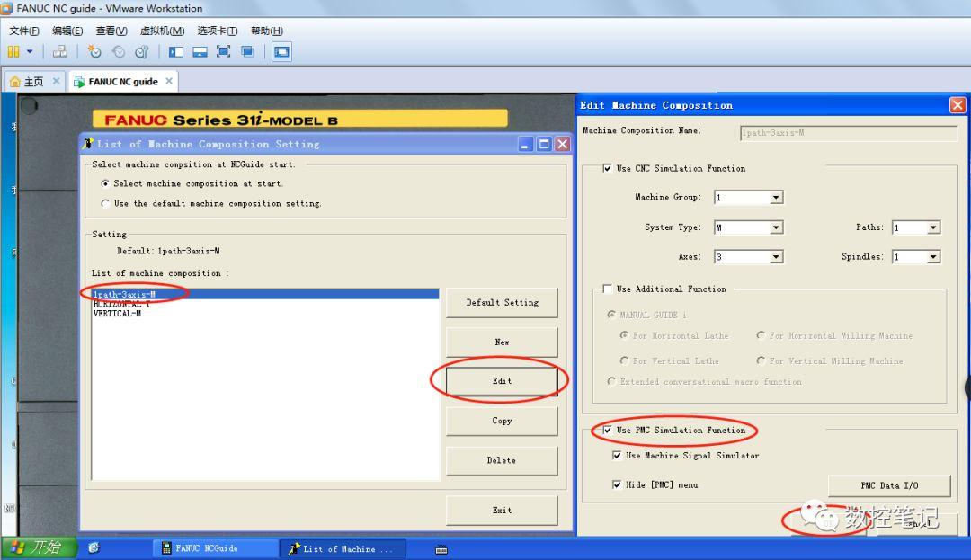Switch to the 主页 tab
The width and height of the screenshot is (971, 560).
[32, 80]
